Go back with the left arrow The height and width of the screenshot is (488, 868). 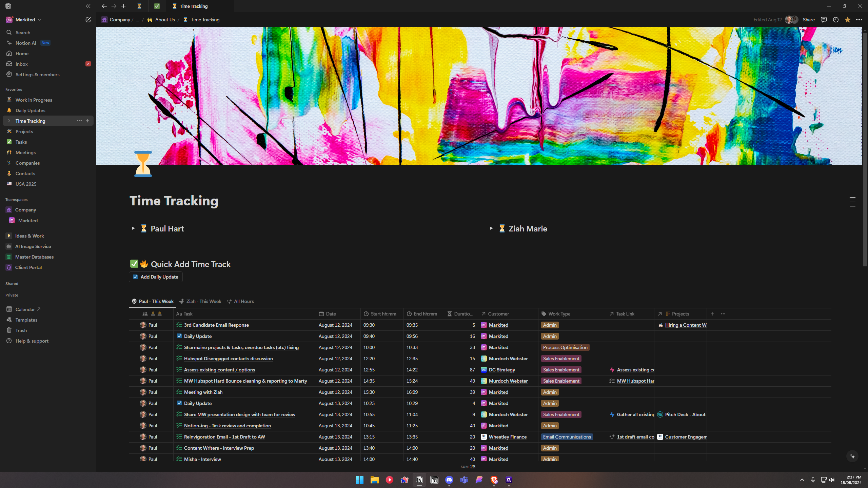(x=104, y=6)
